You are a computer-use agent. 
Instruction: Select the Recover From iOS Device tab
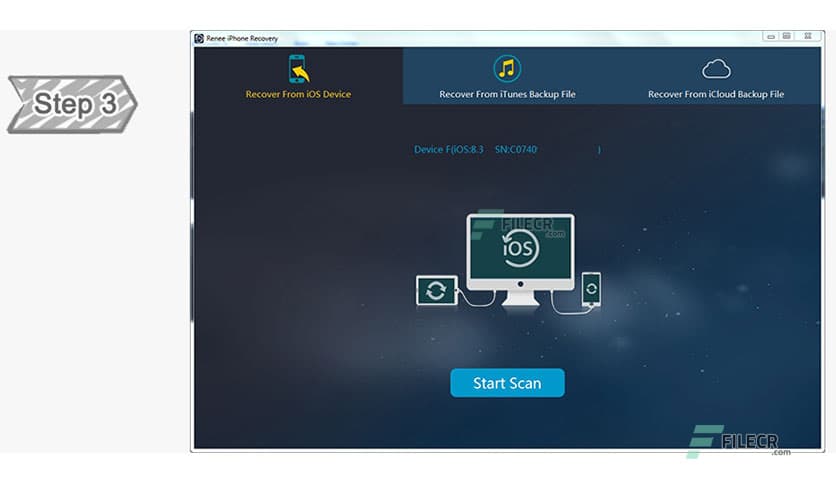299,76
